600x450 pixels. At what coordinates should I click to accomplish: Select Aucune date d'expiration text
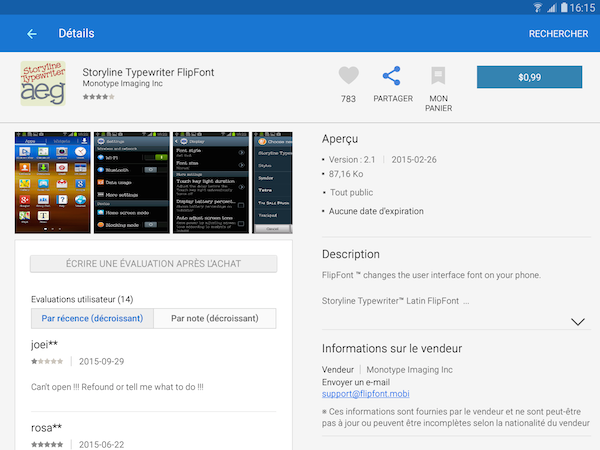(376, 211)
